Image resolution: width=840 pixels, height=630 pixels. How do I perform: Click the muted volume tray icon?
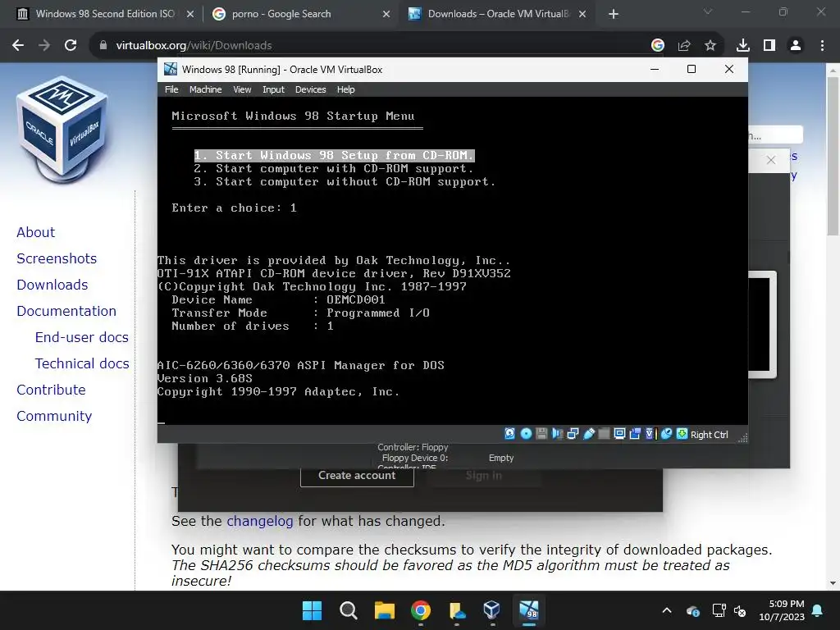(x=740, y=610)
